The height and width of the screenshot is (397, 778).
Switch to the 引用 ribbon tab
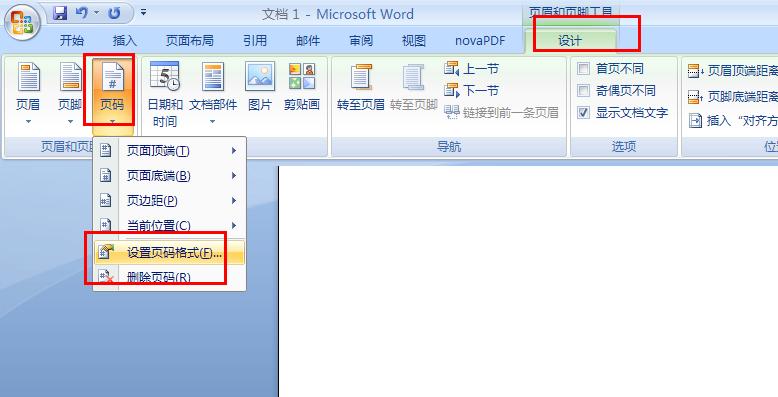pyautogui.click(x=255, y=41)
